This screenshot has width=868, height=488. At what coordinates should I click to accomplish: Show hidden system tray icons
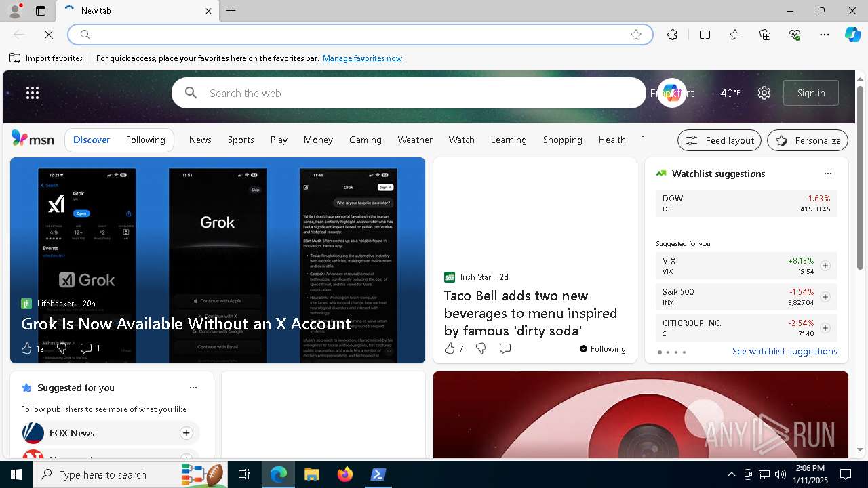click(x=731, y=474)
